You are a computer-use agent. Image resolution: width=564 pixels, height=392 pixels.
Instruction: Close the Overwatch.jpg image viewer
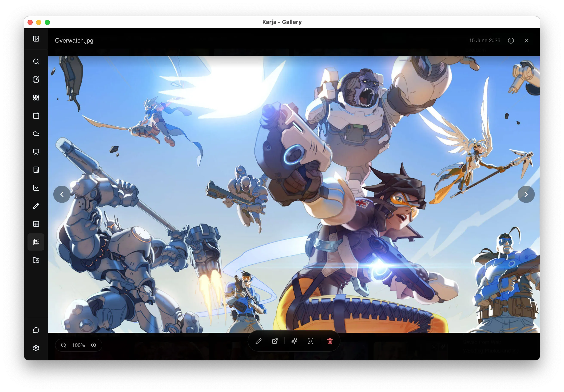(x=526, y=41)
